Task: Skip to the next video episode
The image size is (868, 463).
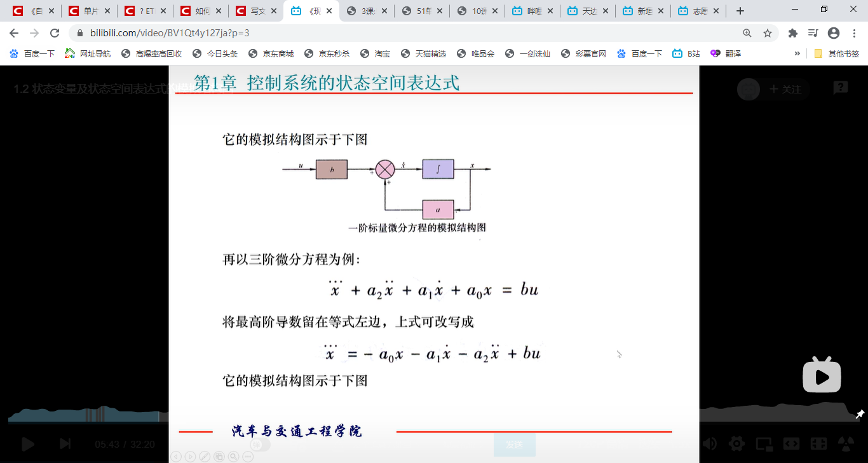Action: click(65, 444)
